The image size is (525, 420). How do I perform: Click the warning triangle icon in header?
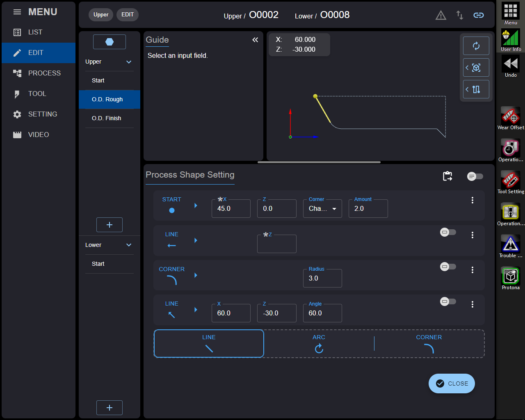441,16
